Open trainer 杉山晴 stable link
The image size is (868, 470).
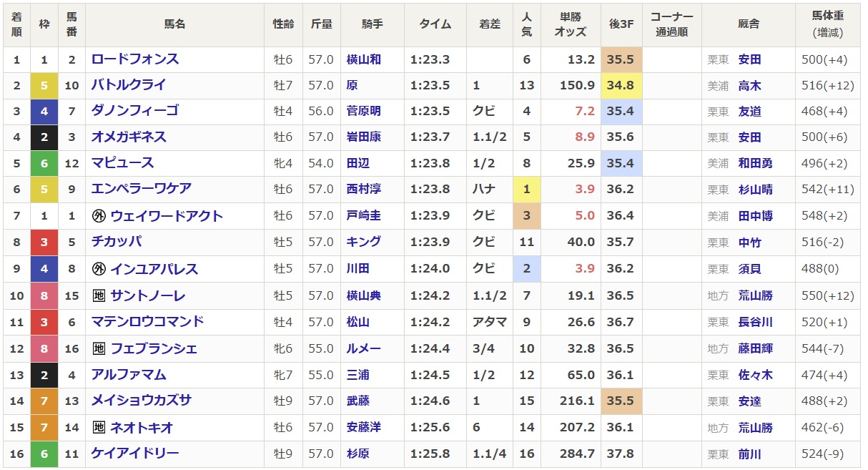[755, 190]
